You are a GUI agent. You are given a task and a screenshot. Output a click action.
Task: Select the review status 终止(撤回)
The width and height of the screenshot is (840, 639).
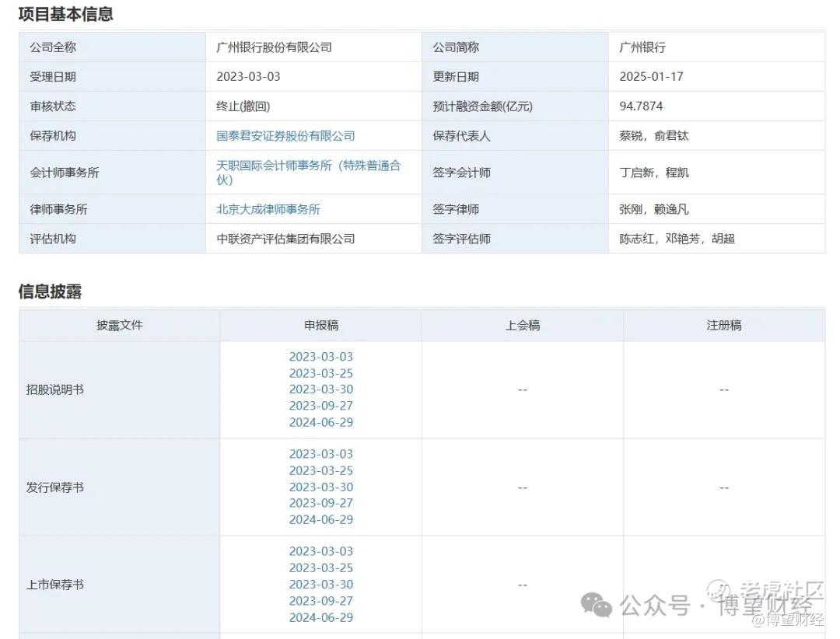pyautogui.click(x=243, y=106)
